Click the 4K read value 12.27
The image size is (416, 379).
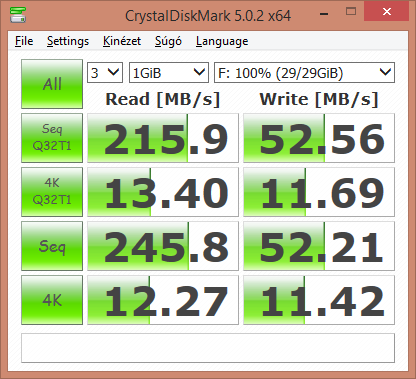tap(163, 300)
